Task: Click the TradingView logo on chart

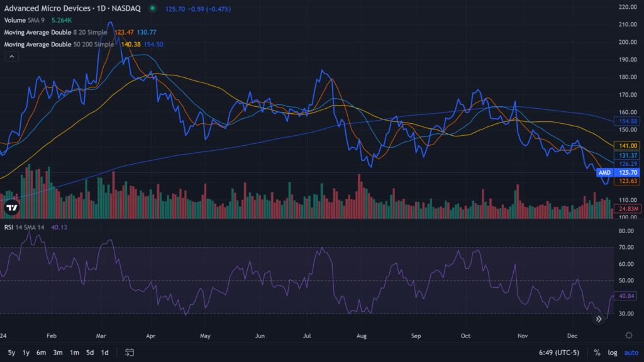Action: [x=11, y=207]
